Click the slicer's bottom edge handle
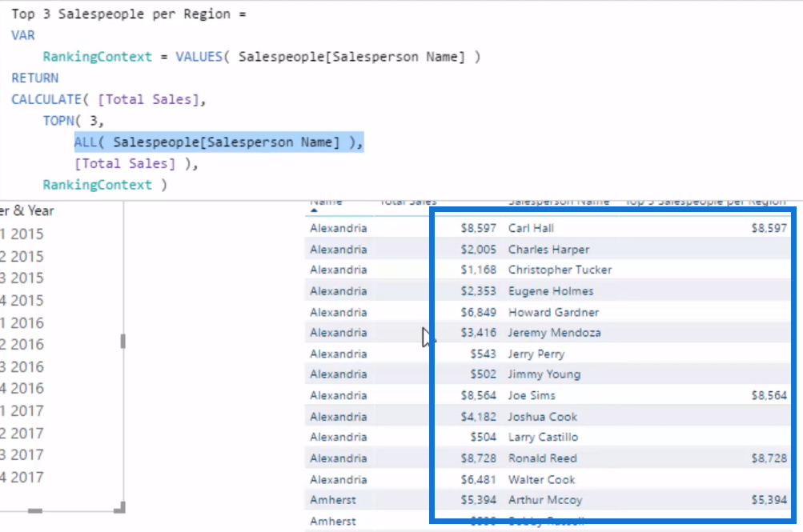 pos(34,510)
